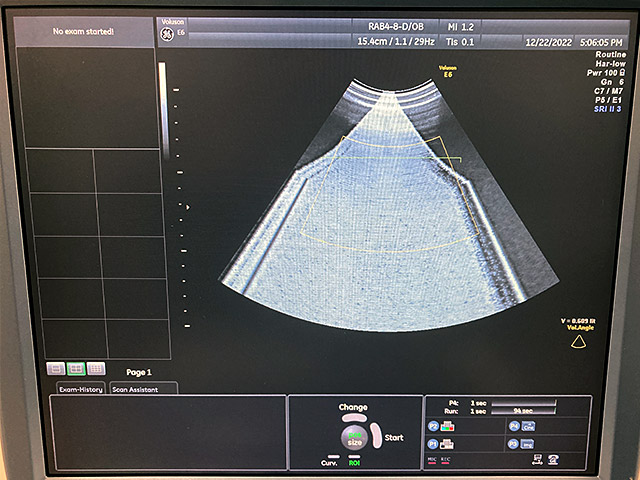Screen dimensions: 640x480
Task: Click the blue SRI II 3 setting
Action: [x=608, y=109]
